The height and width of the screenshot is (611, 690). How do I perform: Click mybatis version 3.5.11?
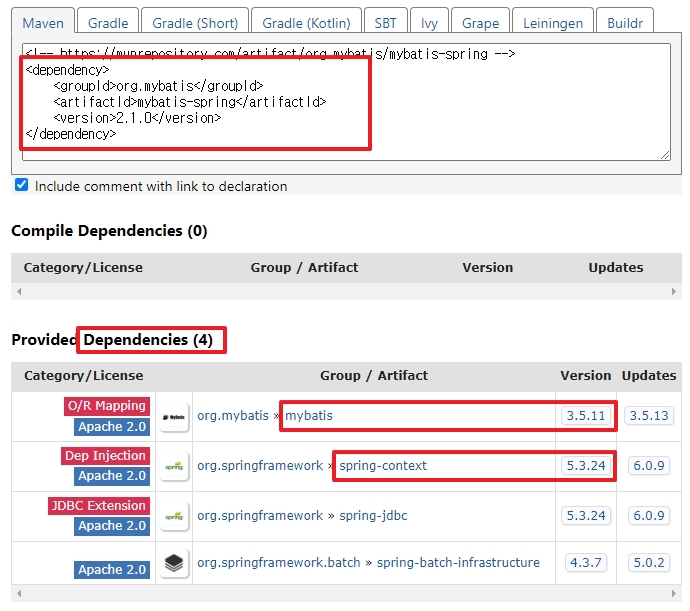586,416
